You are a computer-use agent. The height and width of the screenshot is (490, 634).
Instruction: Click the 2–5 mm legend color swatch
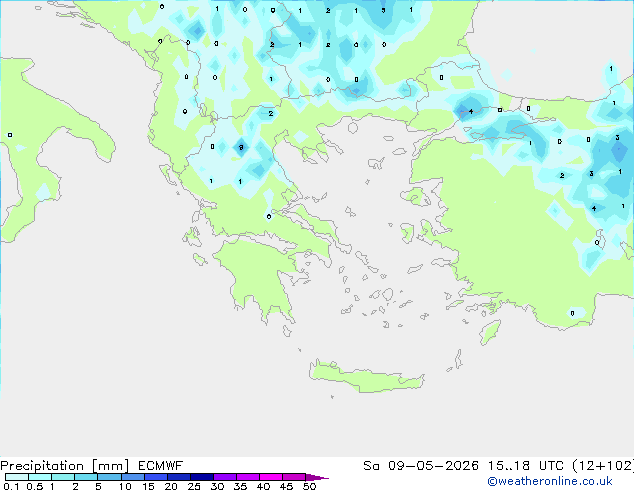click(86, 477)
